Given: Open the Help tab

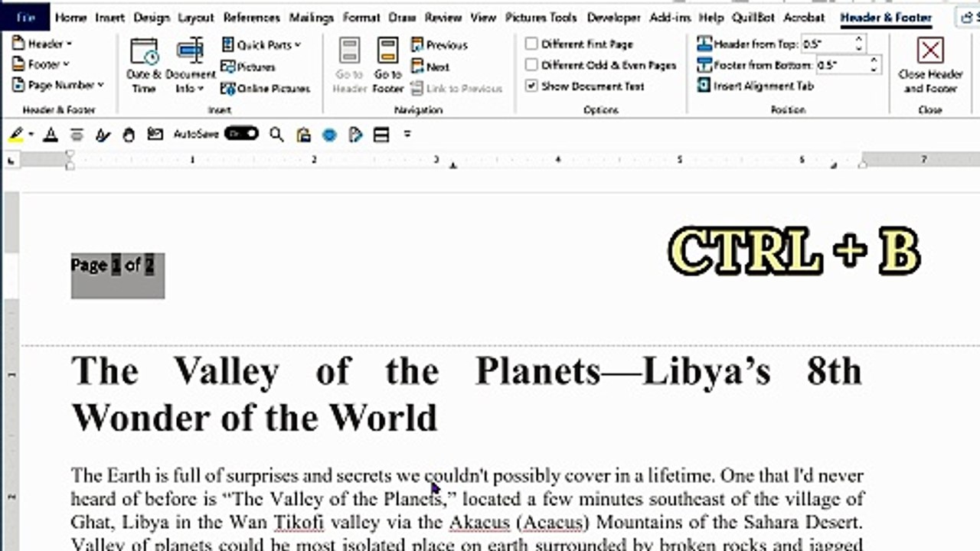Looking at the screenshot, I should click(x=711, y=17).
